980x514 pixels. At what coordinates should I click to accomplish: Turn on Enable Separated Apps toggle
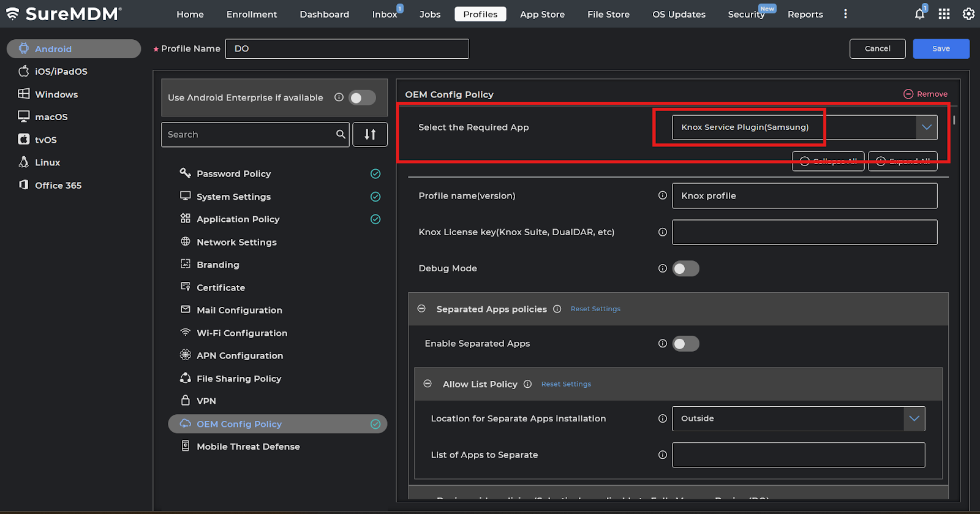coord(685,344)
